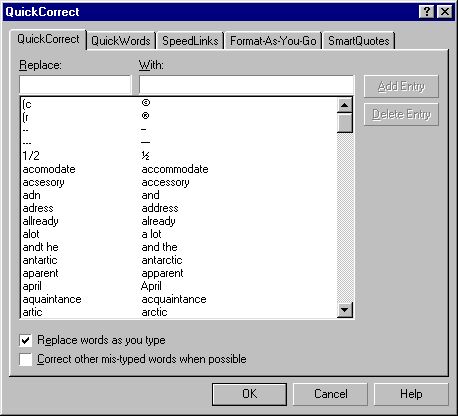The image size is (458, 416).
Task: Select the artic entry row
Action: coord(179,312)
